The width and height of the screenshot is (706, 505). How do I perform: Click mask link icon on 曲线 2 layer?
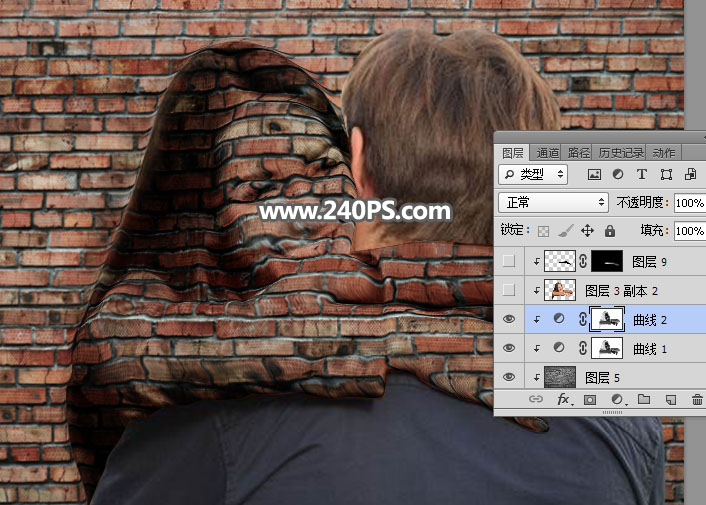(582, 320)
